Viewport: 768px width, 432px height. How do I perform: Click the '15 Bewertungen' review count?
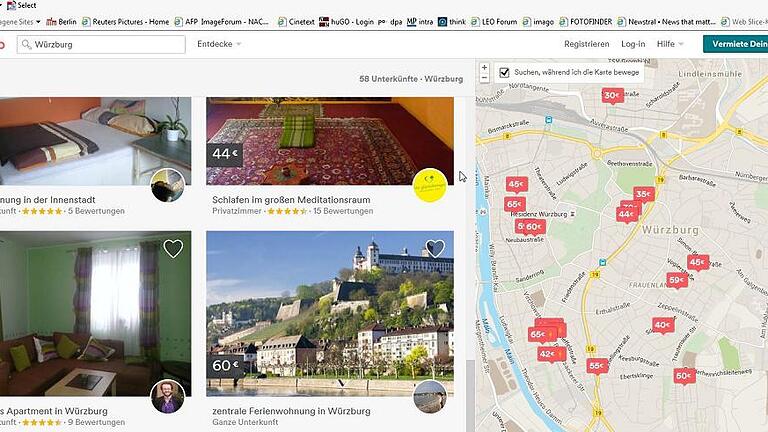[x=343, y=211]
